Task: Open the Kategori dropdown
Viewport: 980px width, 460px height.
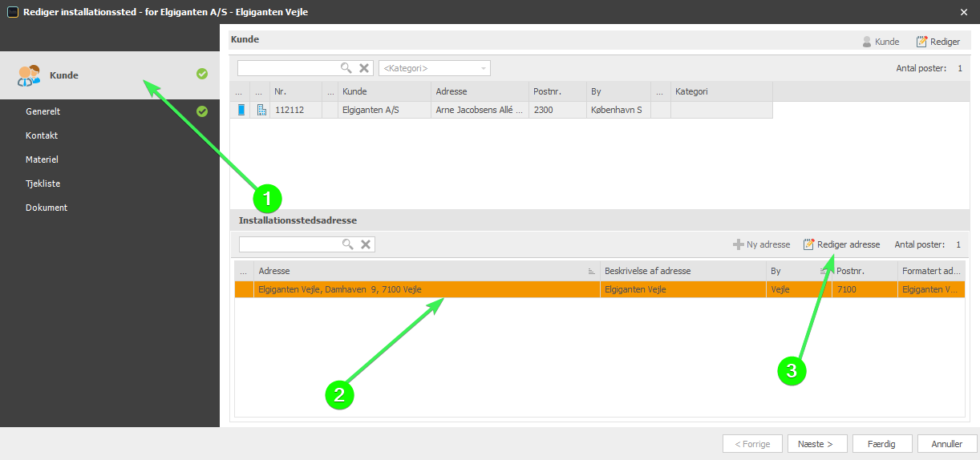Action: coord(435,68)
